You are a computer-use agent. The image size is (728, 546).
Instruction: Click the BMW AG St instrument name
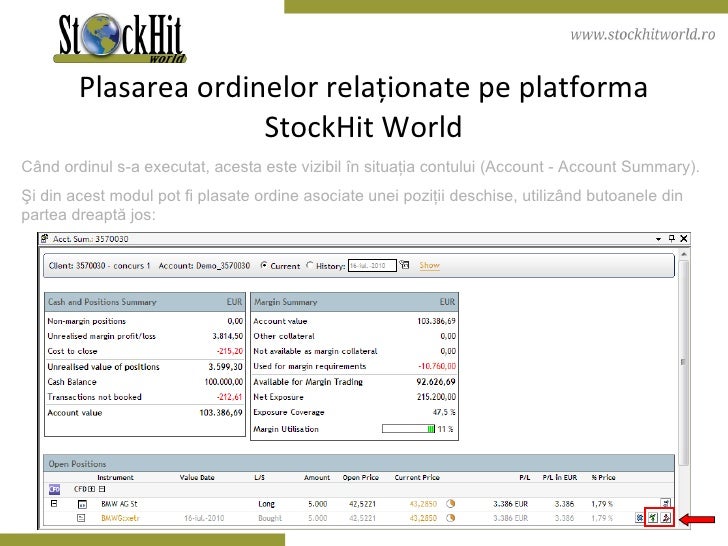pos(119,504)
